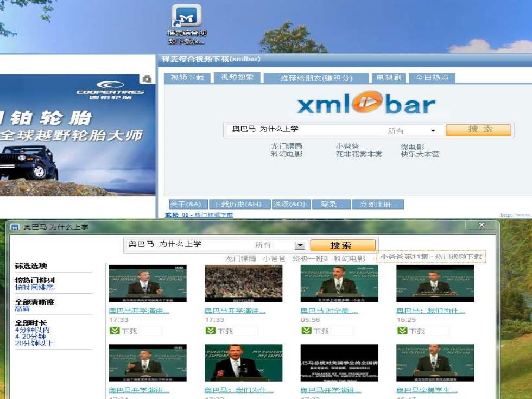
Task: Switch to the 视频下载 tab
Action: click(187, 78)
